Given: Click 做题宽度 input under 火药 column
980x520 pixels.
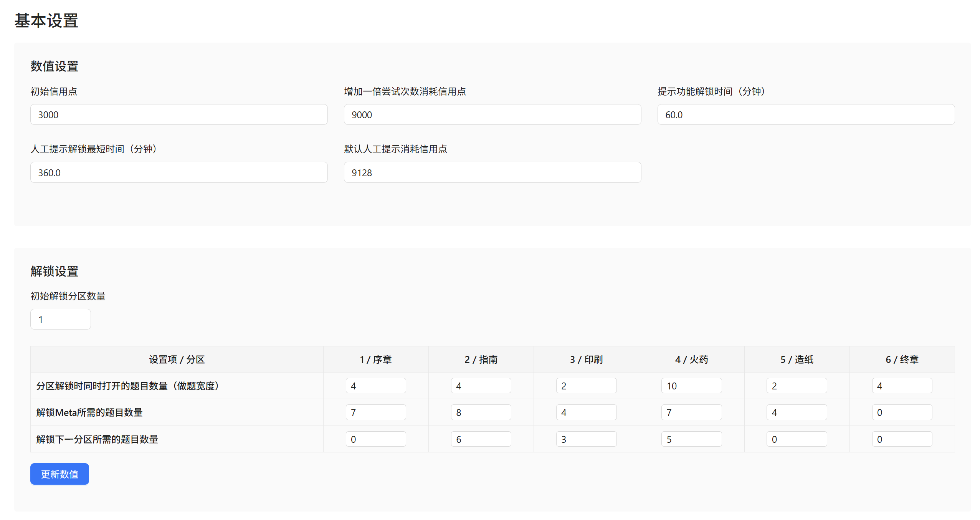Looking at the screenshot, I should (x=691, y=386).
